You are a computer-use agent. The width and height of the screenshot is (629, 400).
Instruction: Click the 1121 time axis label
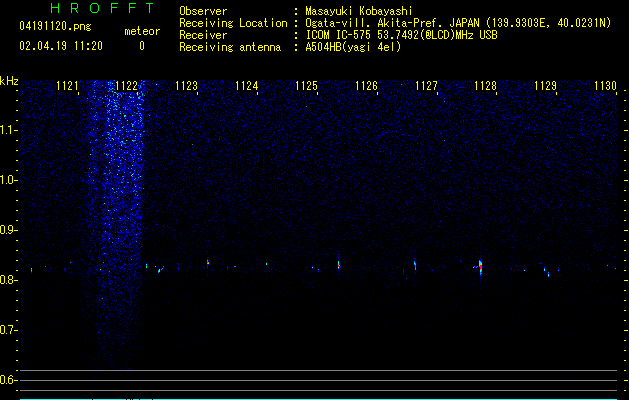click(67, 86)
